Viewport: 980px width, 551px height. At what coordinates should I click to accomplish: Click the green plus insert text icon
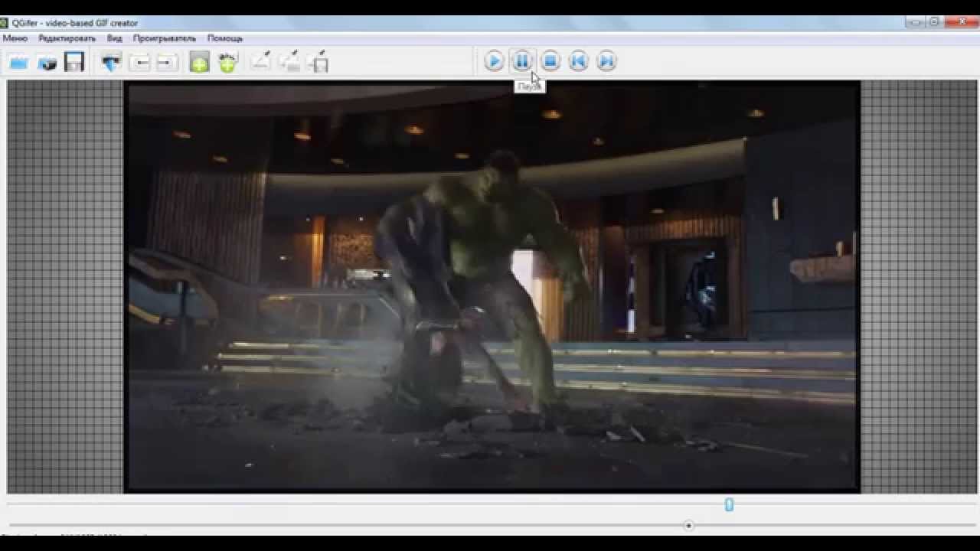pos(227,62)
